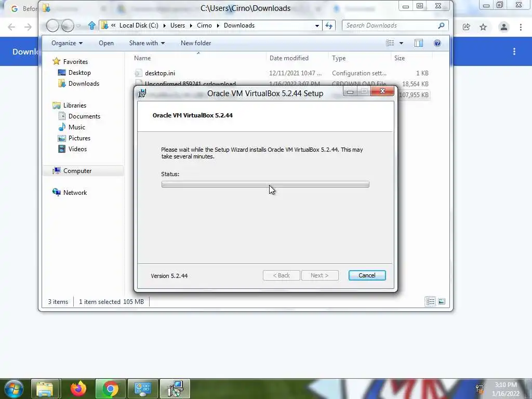Open the Windows Start menu

[x=14, y=389]
